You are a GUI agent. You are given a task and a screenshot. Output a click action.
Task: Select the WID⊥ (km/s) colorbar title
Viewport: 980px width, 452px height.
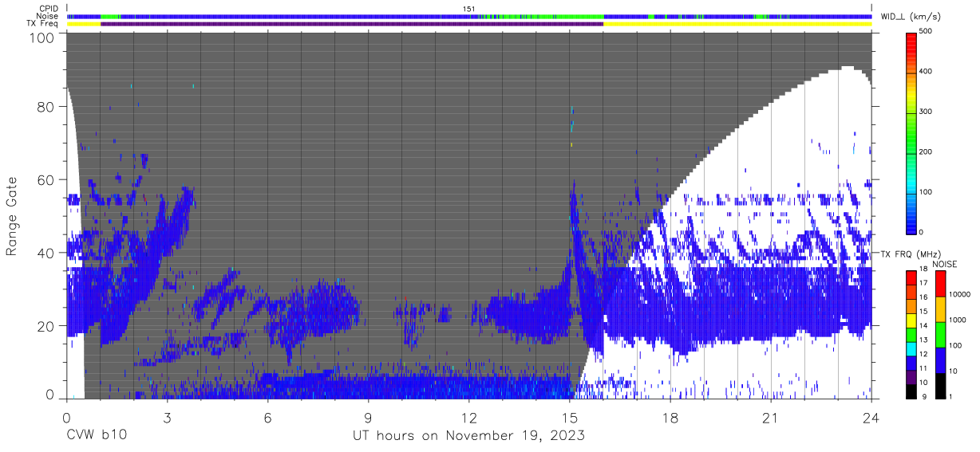[911, 17]
